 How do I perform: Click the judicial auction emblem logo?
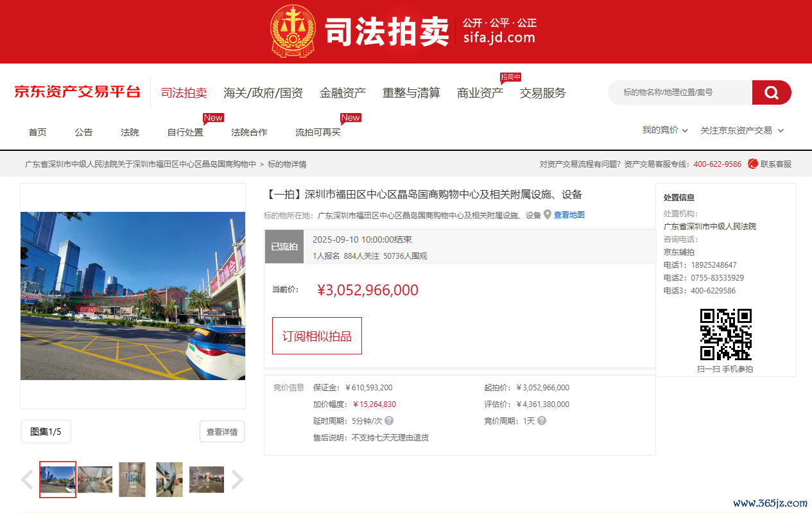coord(293,30)
